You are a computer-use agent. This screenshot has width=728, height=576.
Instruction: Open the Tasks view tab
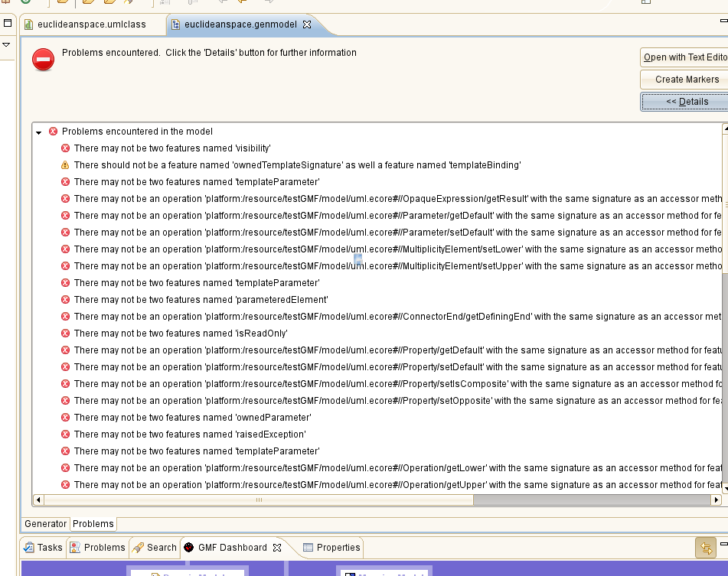tap(43, 548)
